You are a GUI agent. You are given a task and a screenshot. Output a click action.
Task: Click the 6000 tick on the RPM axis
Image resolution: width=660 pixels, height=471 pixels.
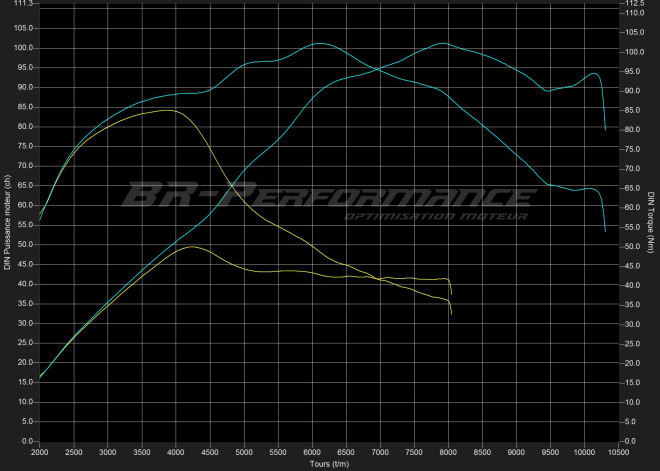[312, 452]
